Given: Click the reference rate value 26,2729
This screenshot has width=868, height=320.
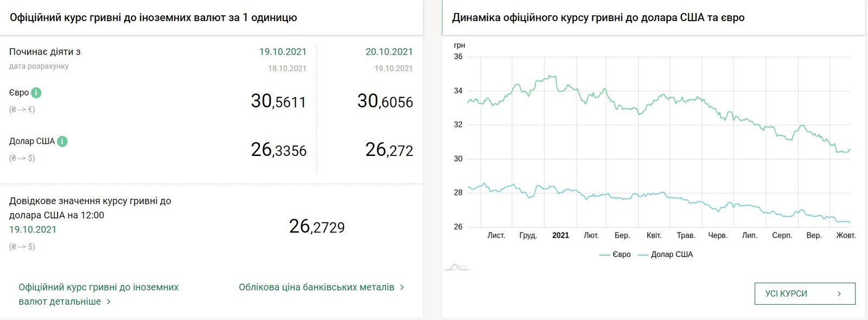Looking at the screenshot, I should (x=317, y=226).
